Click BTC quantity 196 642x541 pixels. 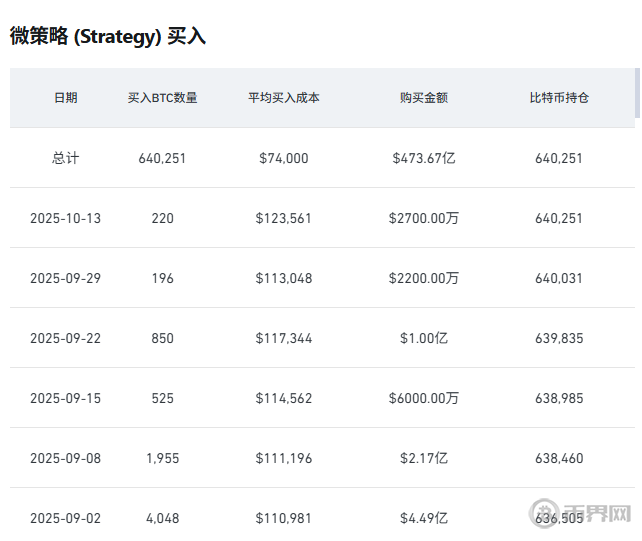[163, 278]
